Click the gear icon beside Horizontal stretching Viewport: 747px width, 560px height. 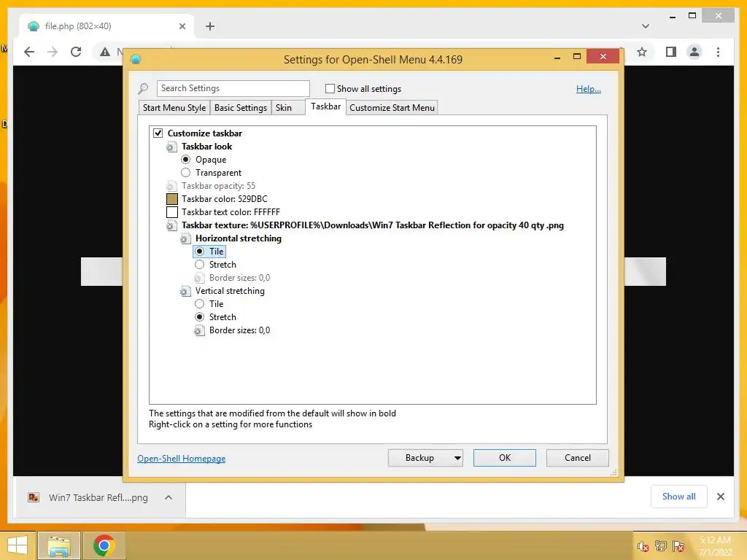point(185,238)
